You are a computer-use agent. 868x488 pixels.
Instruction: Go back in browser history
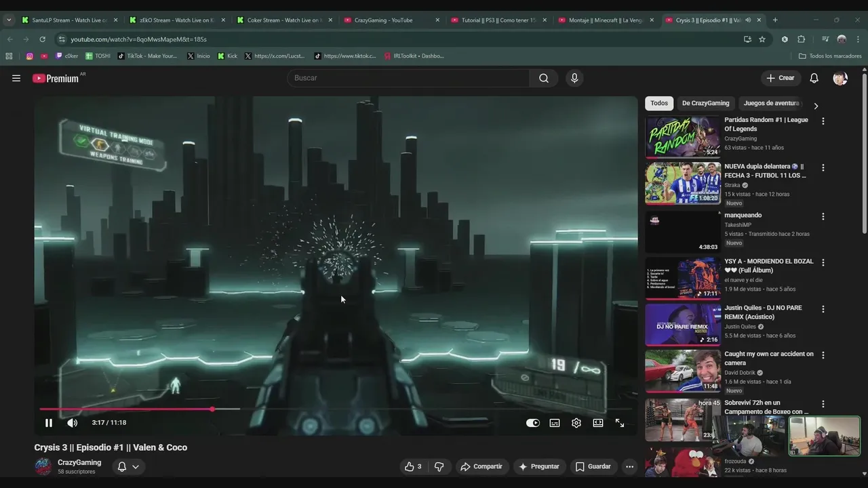(9, 39)
